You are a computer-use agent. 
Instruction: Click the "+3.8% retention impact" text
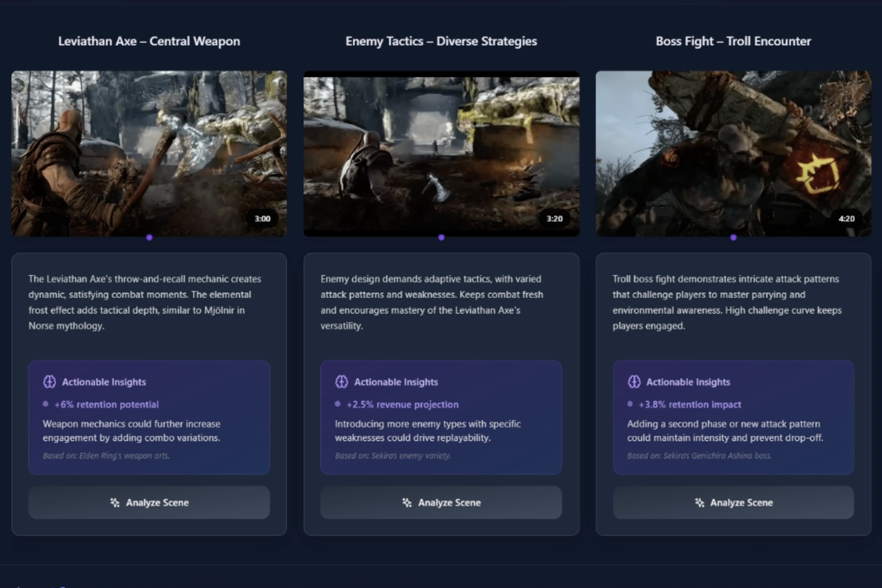pos(690,405)
